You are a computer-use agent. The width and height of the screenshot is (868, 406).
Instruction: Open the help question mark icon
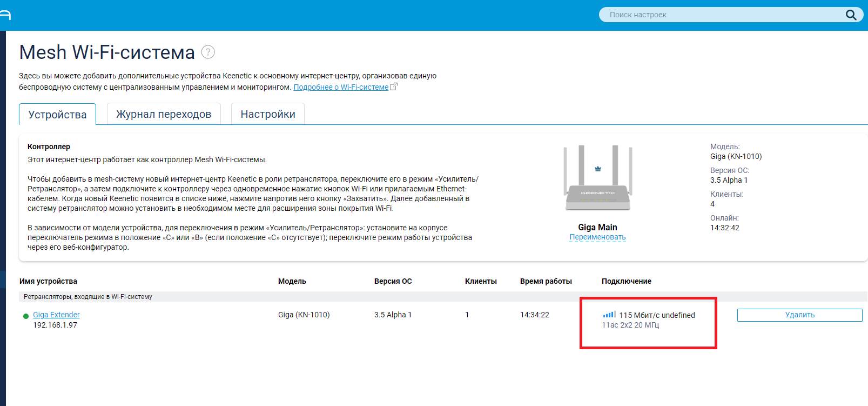pos(208,52)
